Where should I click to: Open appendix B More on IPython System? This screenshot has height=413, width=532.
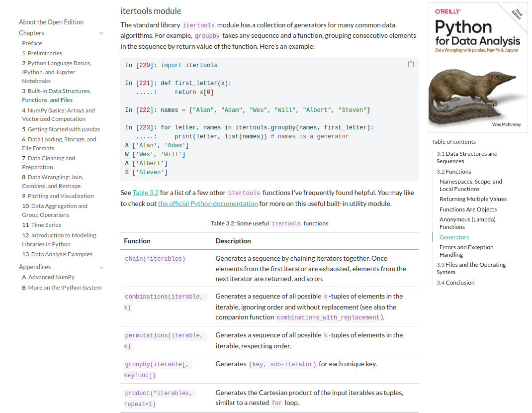coord(62,287)
